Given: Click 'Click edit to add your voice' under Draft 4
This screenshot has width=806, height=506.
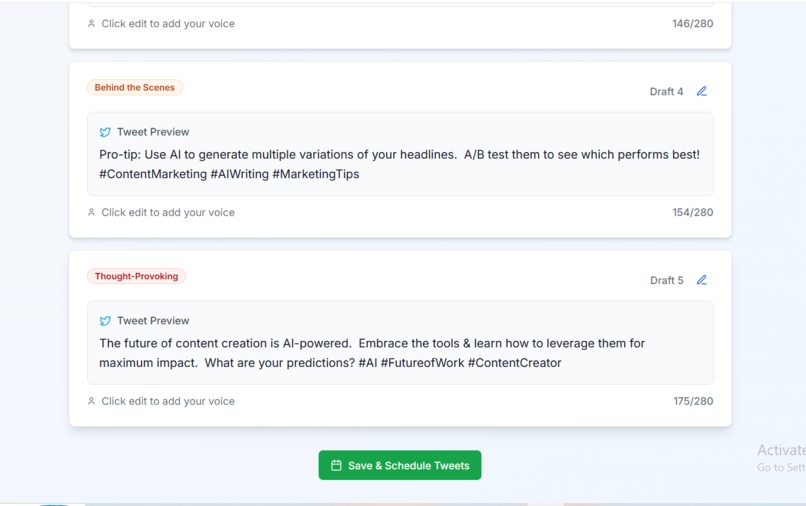Looking at the screenshot, I should click(x=168, y=212).
